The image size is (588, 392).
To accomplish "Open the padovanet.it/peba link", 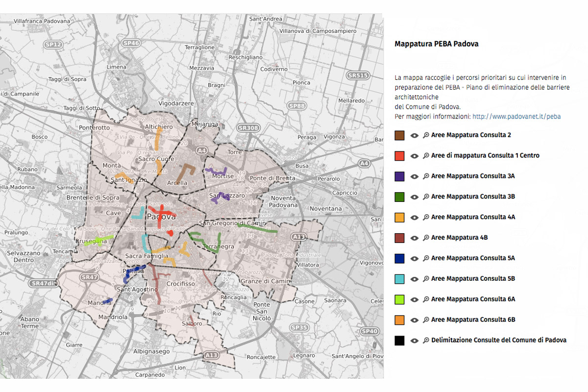I will point(516,117).
